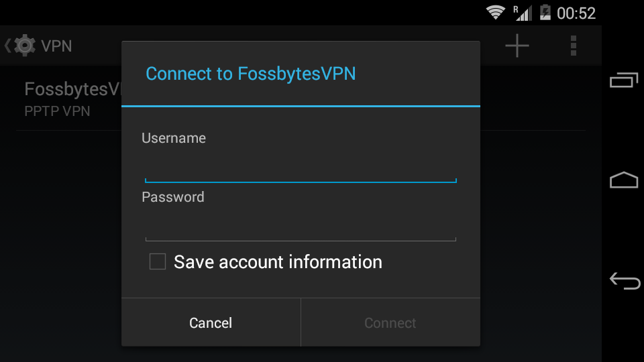This screenshot has height=362, width=644.
Task: Add a new VPN profile with plus icon
Action: (x=517, y=46)
